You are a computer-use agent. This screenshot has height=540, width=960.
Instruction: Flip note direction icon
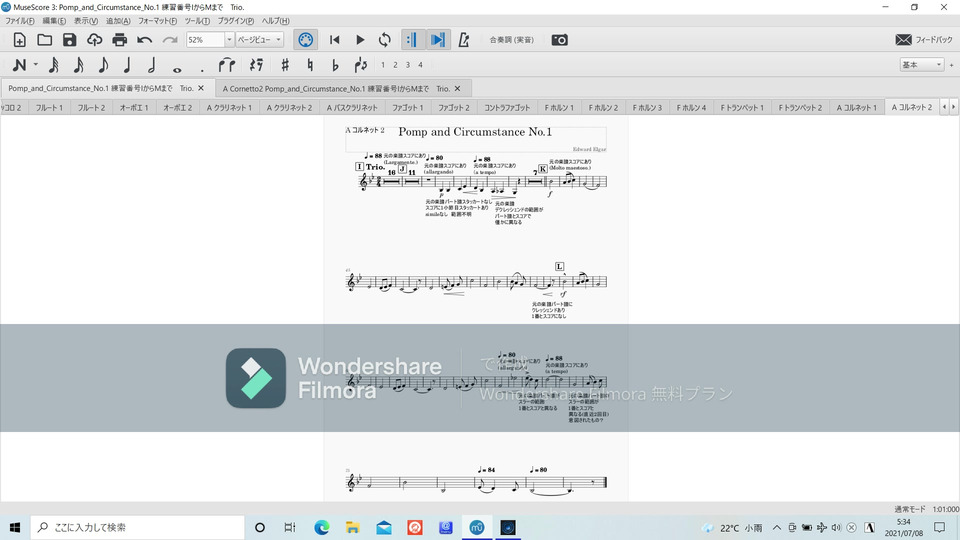click(361, 65)
